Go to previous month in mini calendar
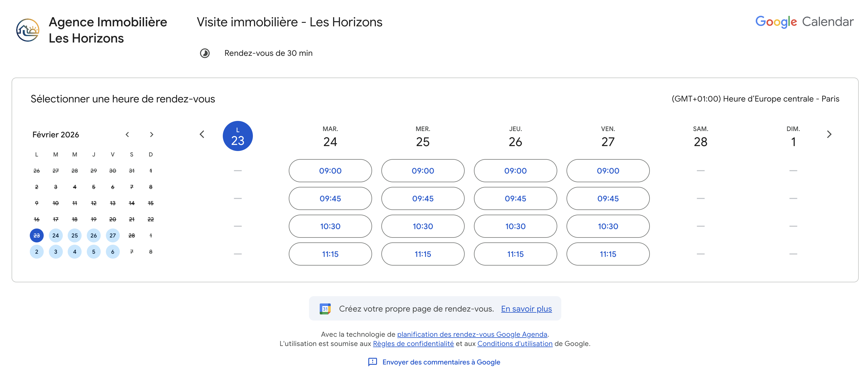The height and width of the screenshot is (372, 868). point(127,135)
